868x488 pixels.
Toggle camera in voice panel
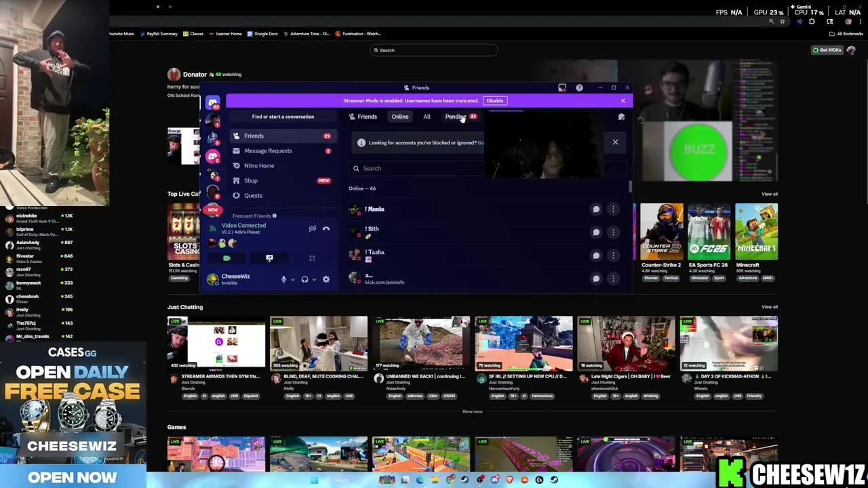click(226, 258)
